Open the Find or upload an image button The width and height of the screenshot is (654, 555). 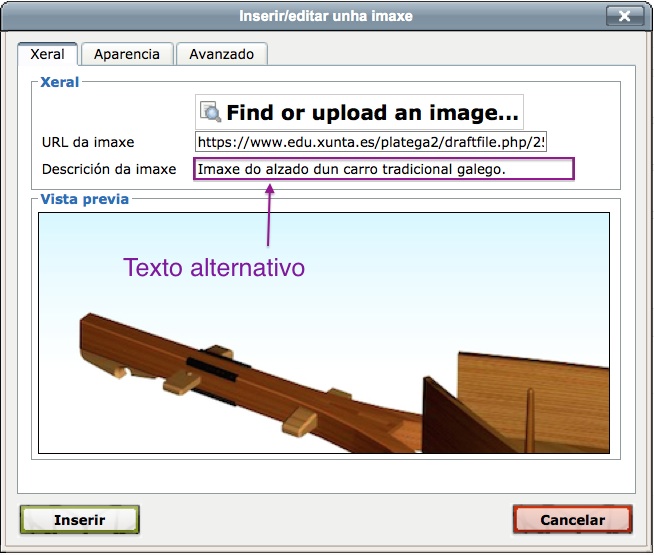click(x=359, y=112)
